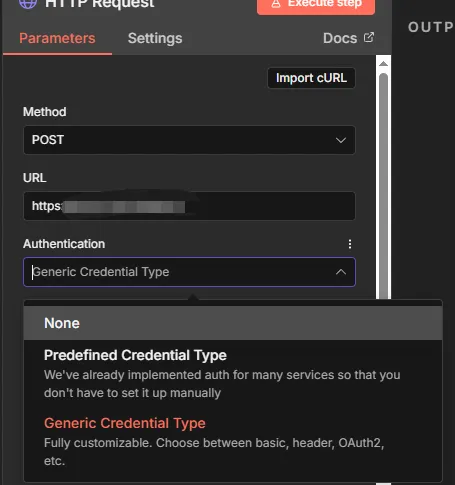
Task: Switch to the Settings tab
Action: pyautogui.click(x=155, y=38)
